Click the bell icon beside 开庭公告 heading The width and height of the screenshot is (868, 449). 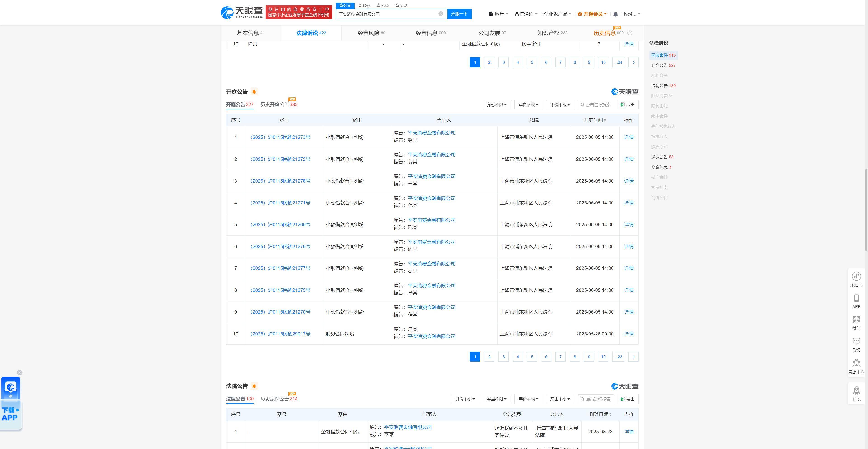coord(254,92)
